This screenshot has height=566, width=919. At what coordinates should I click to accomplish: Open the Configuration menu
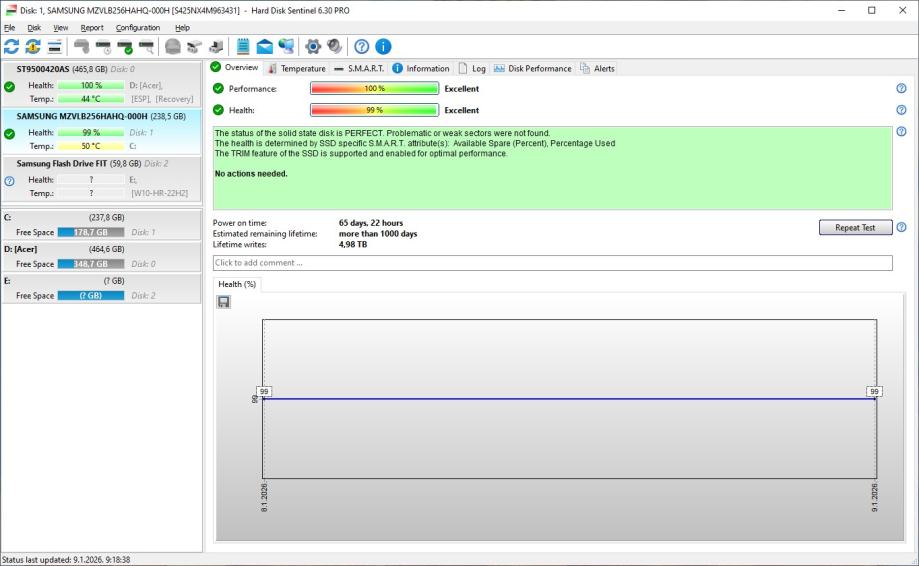coord(138,27)
